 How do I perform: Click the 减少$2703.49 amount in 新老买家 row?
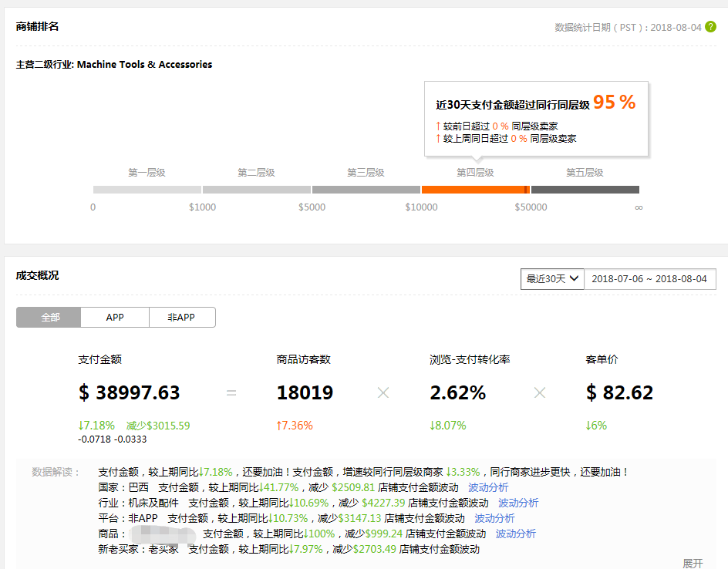pyautogui.click(x=364, y=549)
